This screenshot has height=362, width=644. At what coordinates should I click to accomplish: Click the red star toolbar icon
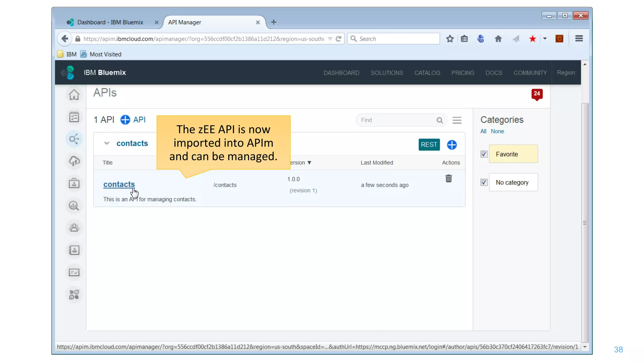532,39
